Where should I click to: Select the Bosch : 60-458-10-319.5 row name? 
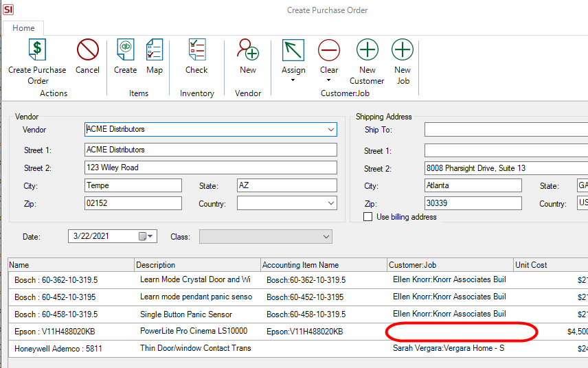pos(56,314)
